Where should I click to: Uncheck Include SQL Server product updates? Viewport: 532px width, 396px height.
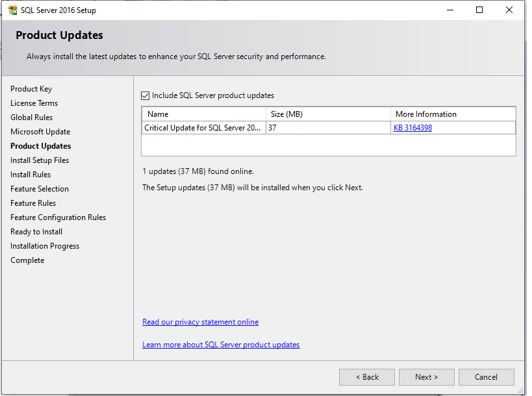[x=146, y=95]
